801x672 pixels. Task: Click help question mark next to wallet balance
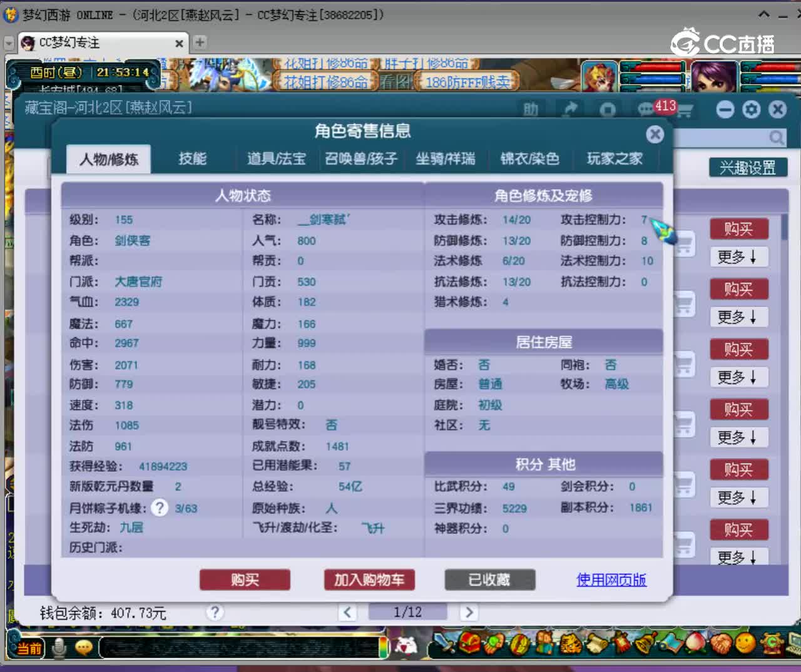point(214,612)
